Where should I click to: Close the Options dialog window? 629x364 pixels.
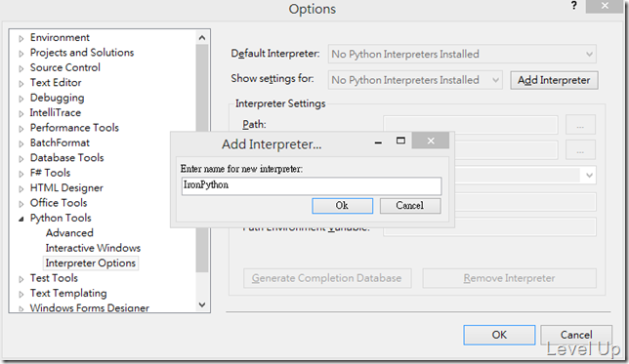click(605, 7)
